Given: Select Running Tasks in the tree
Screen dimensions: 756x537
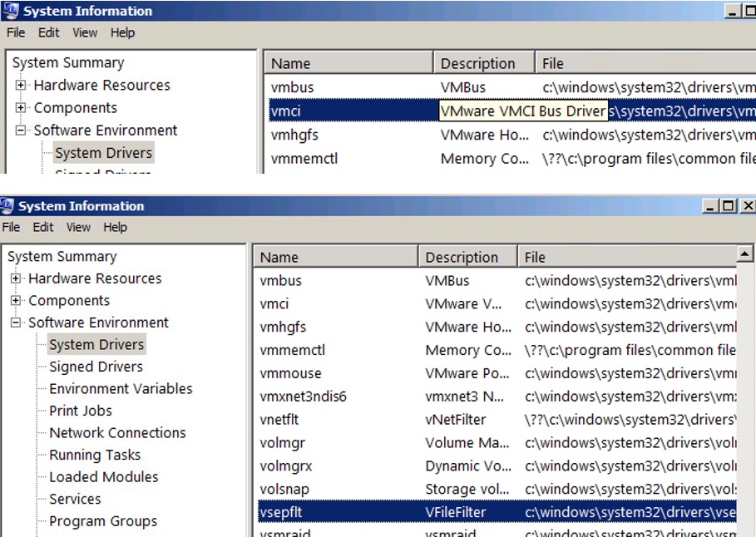Looking at the screenshot, I should tap(95, 456).
